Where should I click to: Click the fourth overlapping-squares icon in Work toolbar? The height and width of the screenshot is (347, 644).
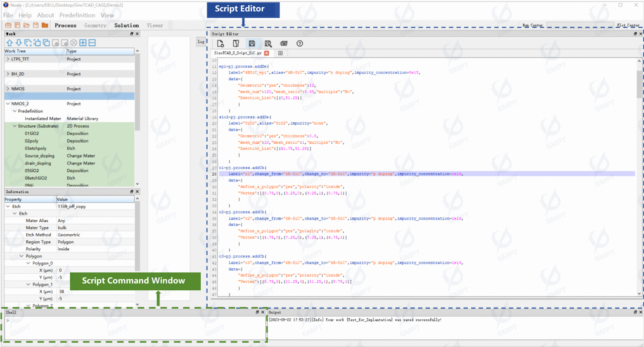pyautogui.click(x=37, y=43)
